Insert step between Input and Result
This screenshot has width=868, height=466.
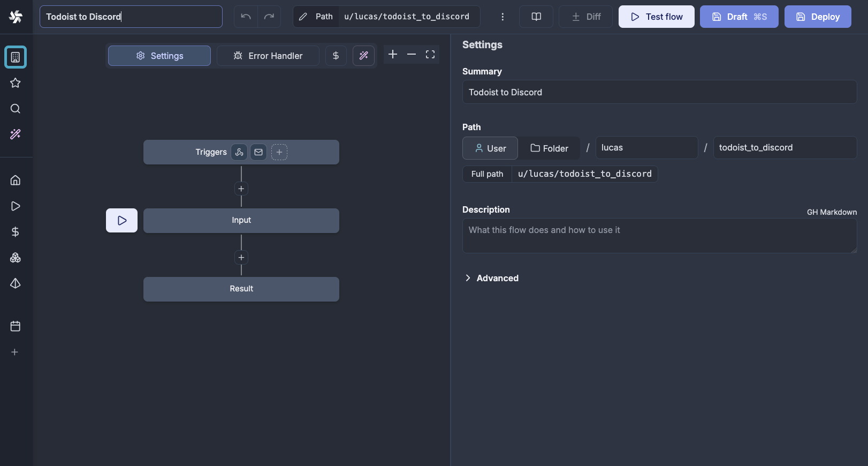(241, 258)
